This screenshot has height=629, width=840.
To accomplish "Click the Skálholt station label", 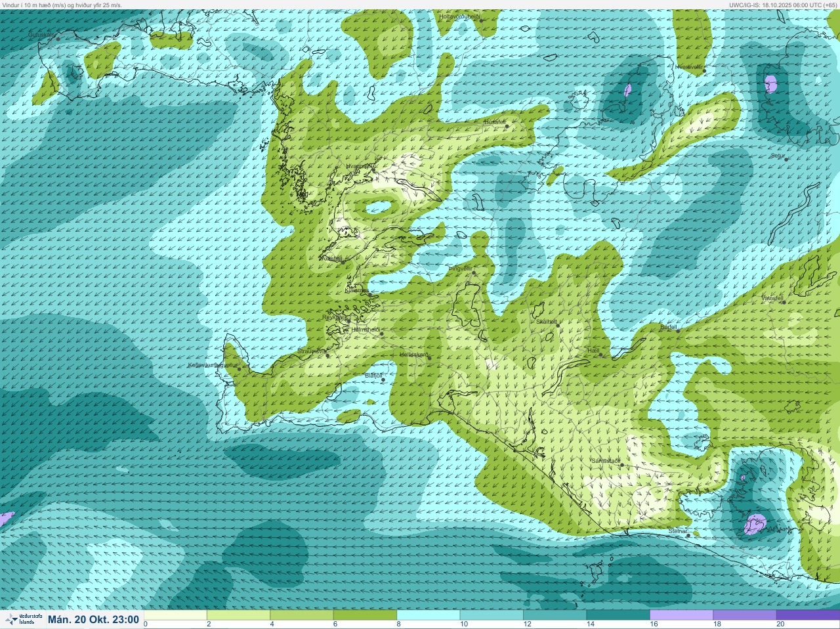I will 547,321.
